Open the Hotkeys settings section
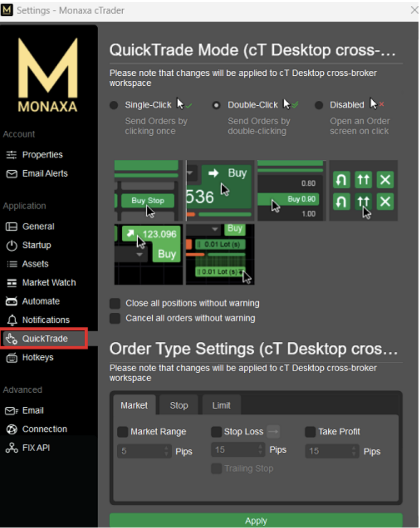The width and height of the screenshot is (420, 528). (x=38, y=357)
